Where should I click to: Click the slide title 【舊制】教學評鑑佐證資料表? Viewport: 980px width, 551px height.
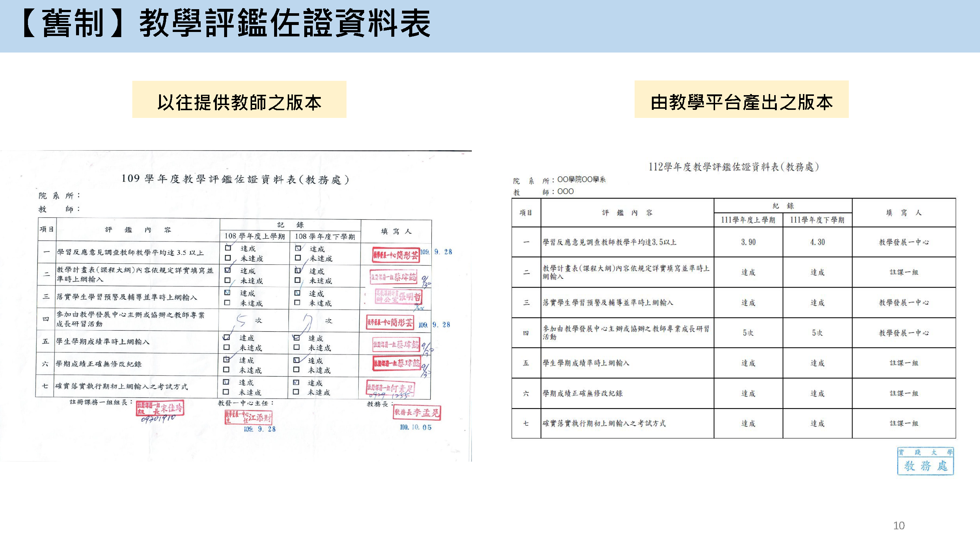coord(226,24)
